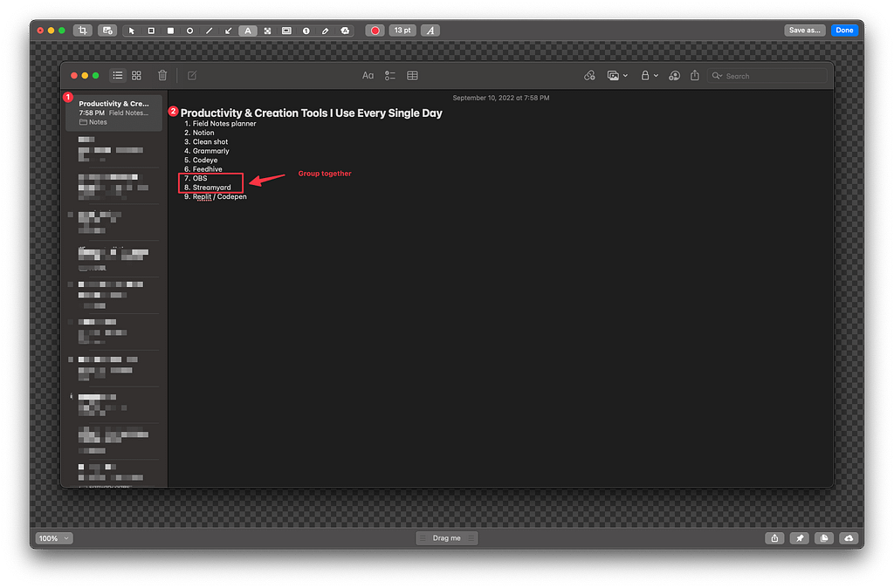Click the 'Streamyard' list line
Viewport: 894px width, 588px height.
pos(211,188)
